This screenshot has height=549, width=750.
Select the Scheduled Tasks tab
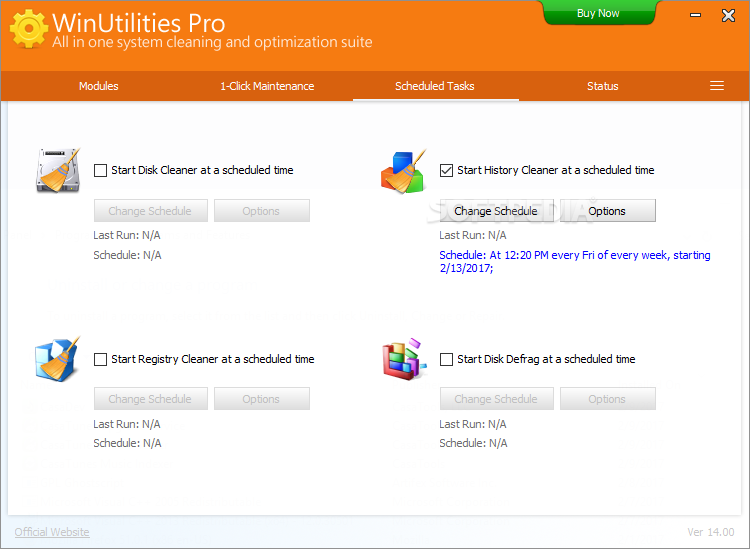[x=435, y=86]
